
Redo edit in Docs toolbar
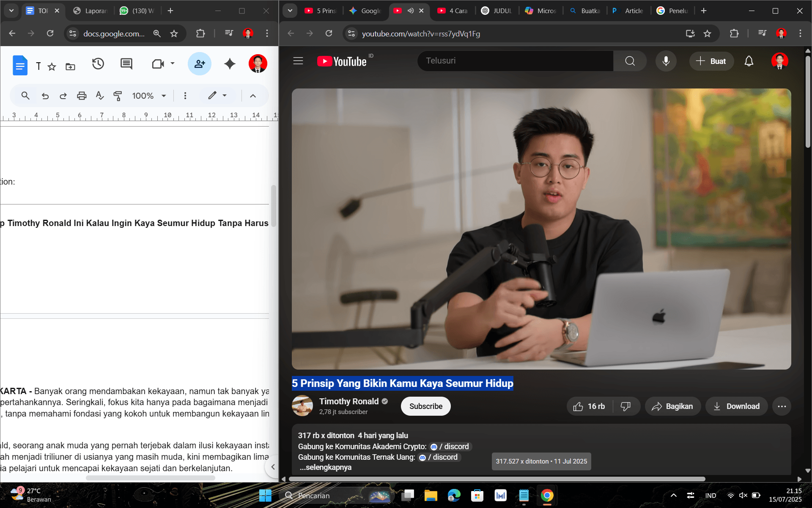[x=63, y=96]
